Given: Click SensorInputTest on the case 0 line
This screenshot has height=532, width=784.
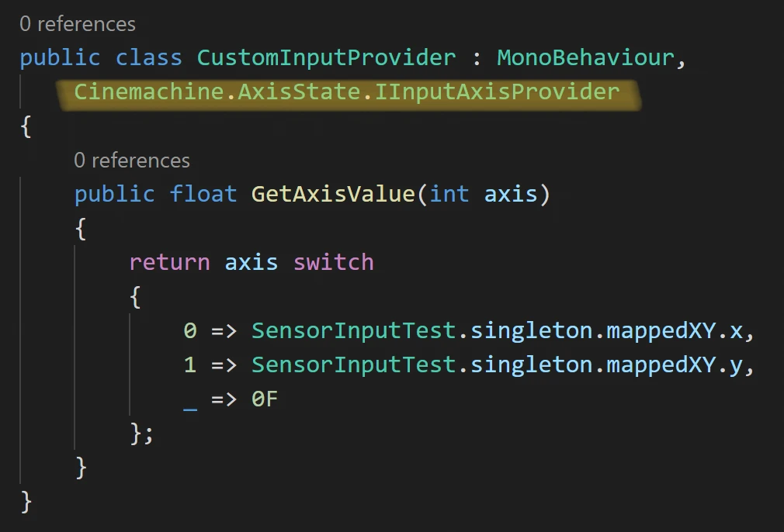Looking at the screenshot, I should click(x=354, y=331).
